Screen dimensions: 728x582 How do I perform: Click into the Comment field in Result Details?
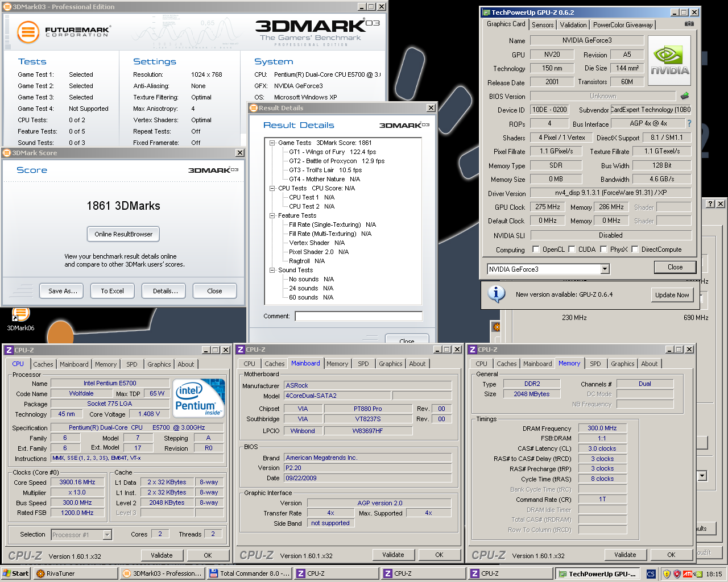[358, 316]
